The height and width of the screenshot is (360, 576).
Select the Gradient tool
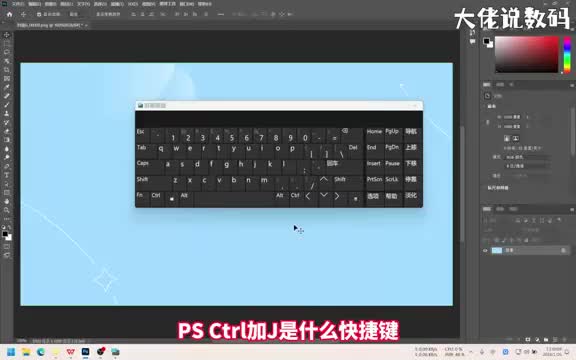7,140
